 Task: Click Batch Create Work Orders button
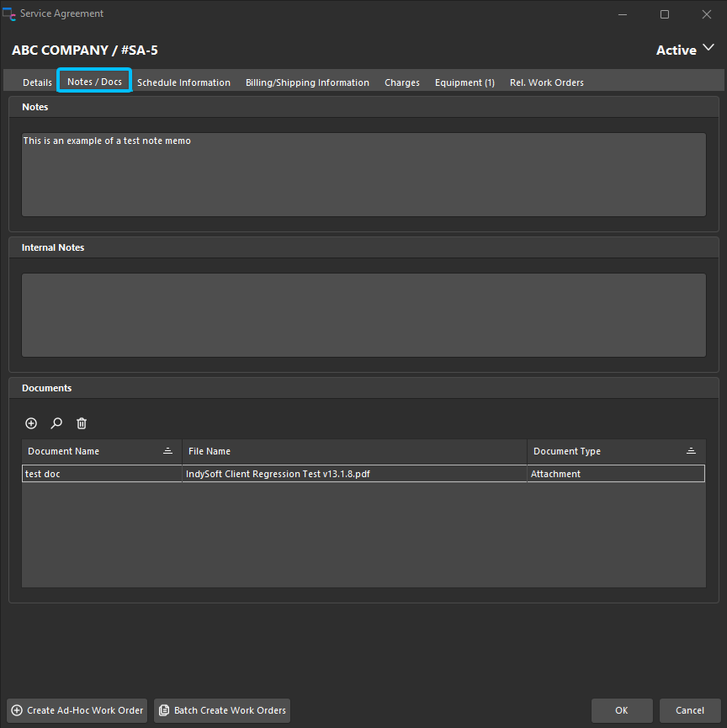tap(222, 710)
